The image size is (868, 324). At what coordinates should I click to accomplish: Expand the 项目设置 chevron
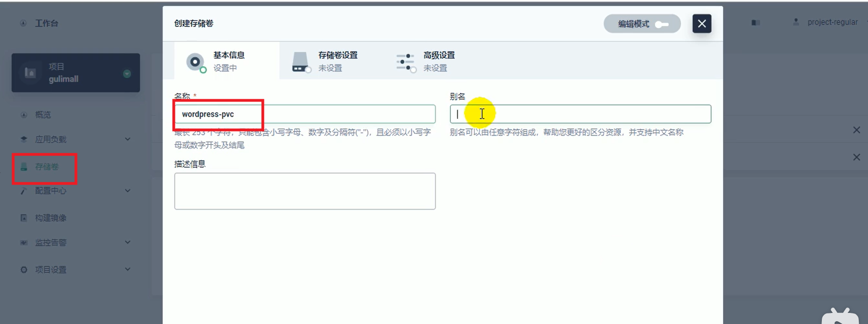128,270
